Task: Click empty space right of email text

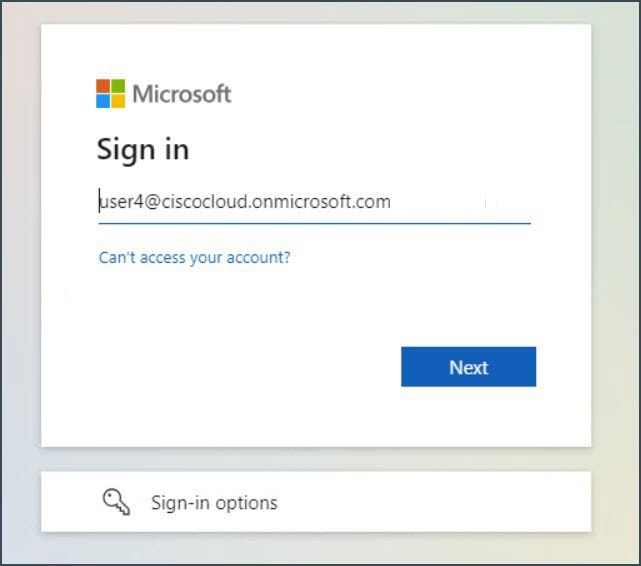Action: [x=460, y=202]
